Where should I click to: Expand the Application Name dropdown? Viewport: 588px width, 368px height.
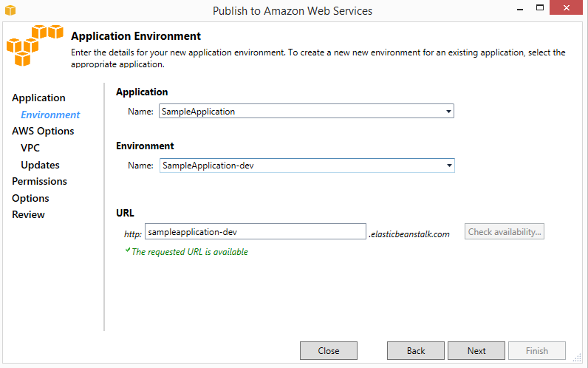point(448,112)
